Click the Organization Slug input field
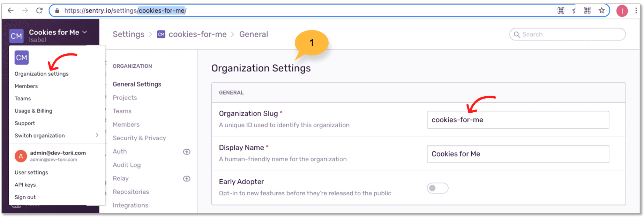The width and height of the screenshot is (644, 217). coord(518,120)
